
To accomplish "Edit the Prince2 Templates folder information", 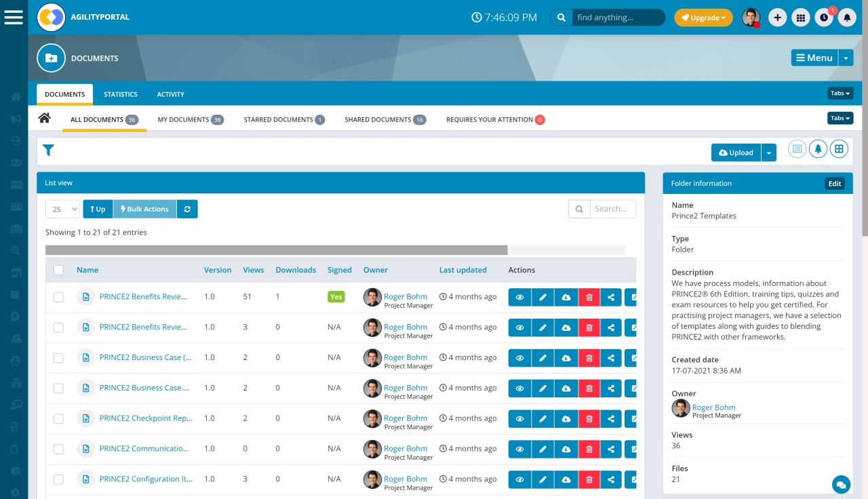I will click(834, 183).
